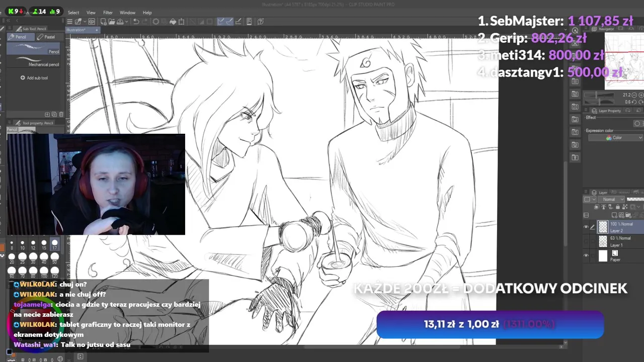Click Add sub tool button

(x=34, y=78)
